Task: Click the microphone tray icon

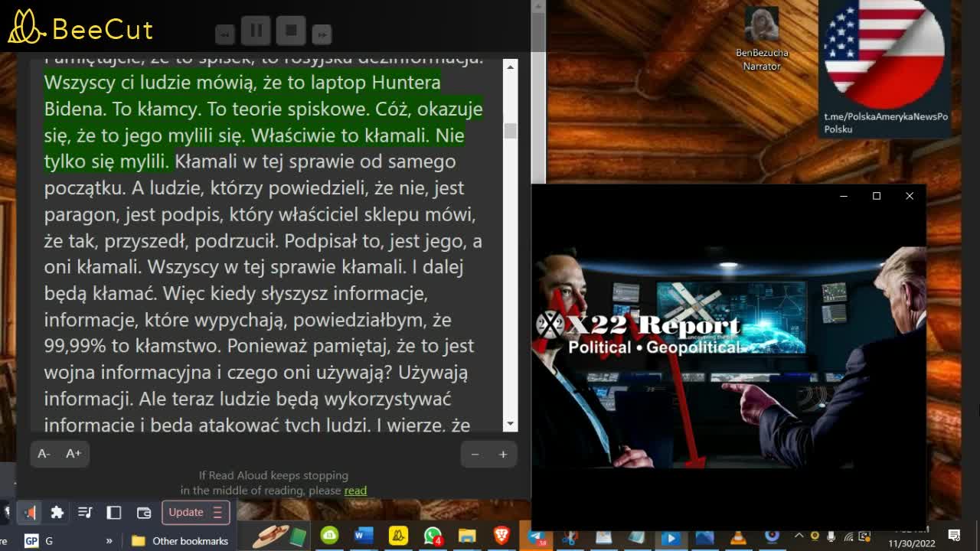Action: click(x=831, y=536)
